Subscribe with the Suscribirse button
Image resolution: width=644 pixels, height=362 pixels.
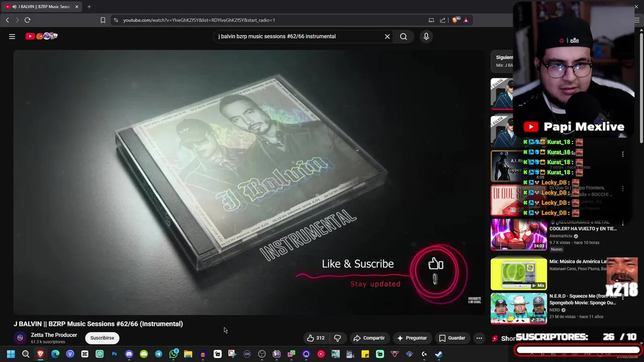102,338
